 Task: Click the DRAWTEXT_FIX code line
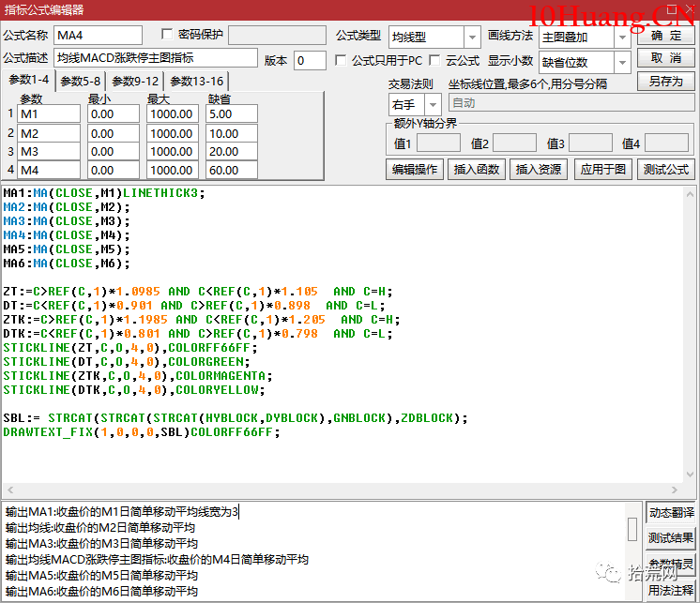(141, 432)
